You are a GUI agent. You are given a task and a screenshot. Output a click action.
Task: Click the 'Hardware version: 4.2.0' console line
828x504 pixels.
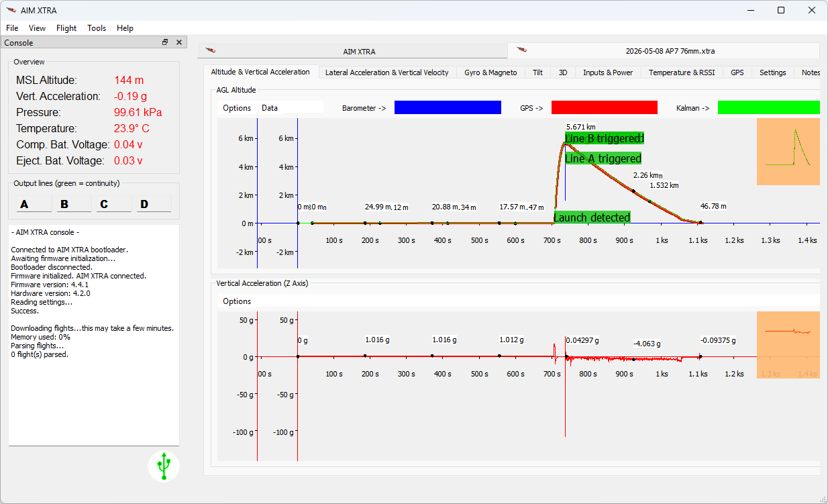click(50, 293)
